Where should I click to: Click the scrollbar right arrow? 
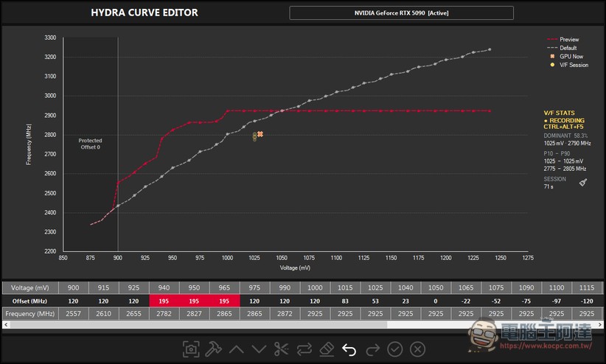(600, 325)
